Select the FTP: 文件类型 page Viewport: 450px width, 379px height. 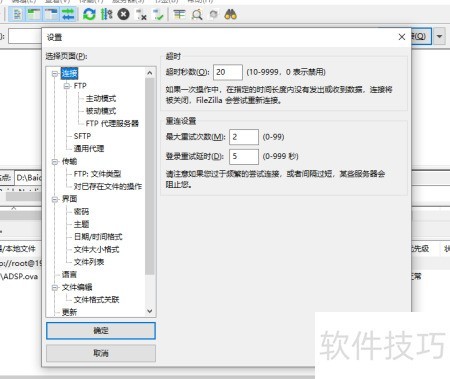click(x=97, y=174)
